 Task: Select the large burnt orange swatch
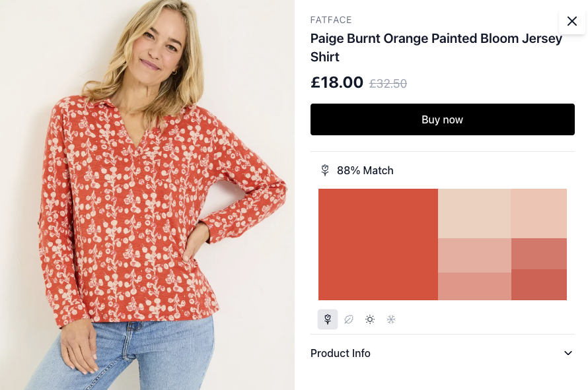pyautogui.click(x=378, y=244)
